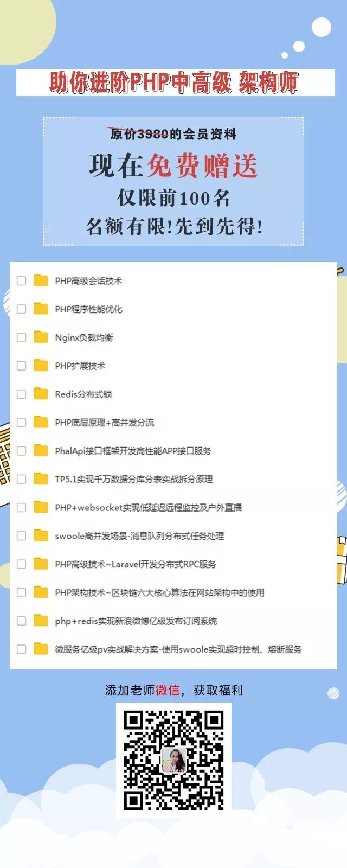Open the PHP+websocket folder icon
347x868 pixels.
point(41,507)
